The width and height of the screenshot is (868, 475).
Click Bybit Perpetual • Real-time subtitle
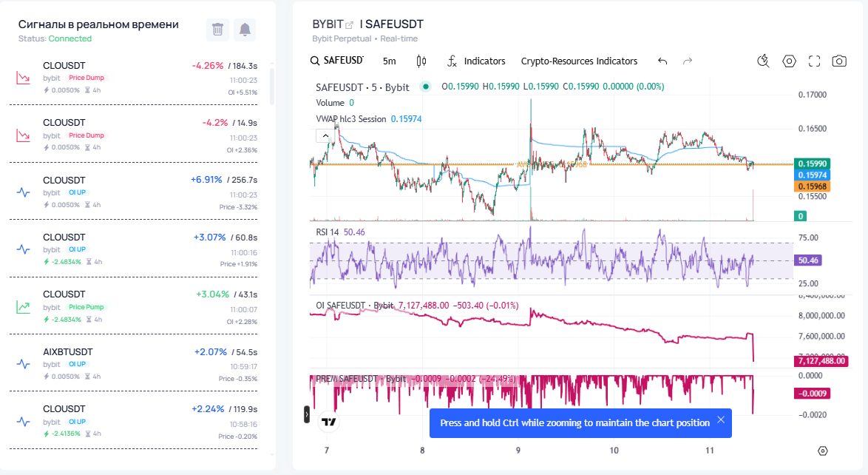click(365, 38)
